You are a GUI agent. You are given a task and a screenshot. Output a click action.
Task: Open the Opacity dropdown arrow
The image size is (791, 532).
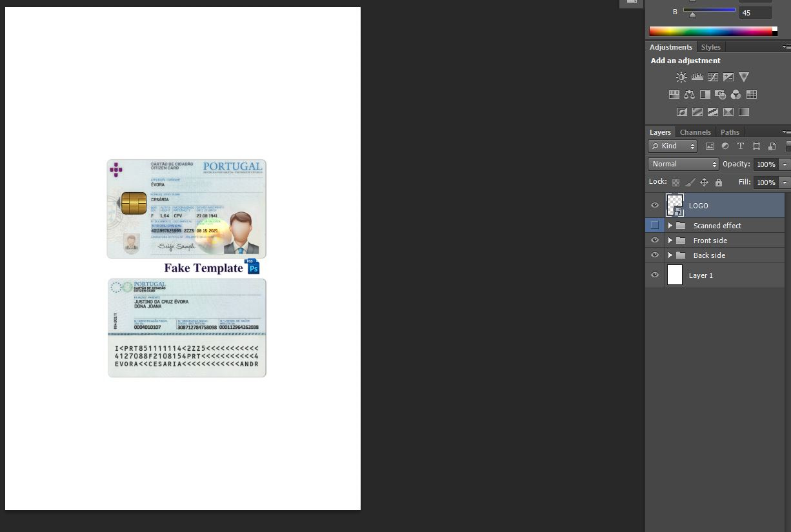785,164
